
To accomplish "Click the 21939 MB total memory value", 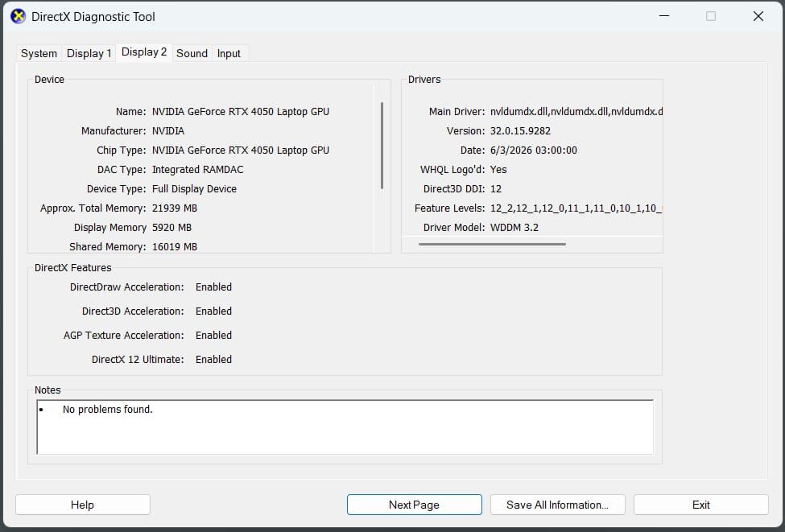I will 174,208.
